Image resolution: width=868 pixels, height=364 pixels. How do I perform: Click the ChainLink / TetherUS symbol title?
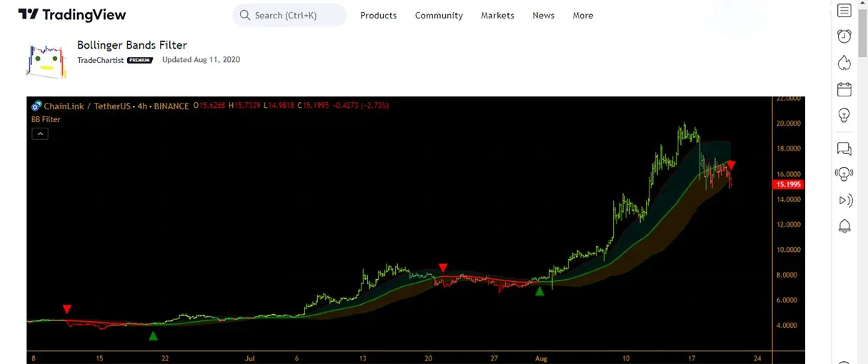87,106
